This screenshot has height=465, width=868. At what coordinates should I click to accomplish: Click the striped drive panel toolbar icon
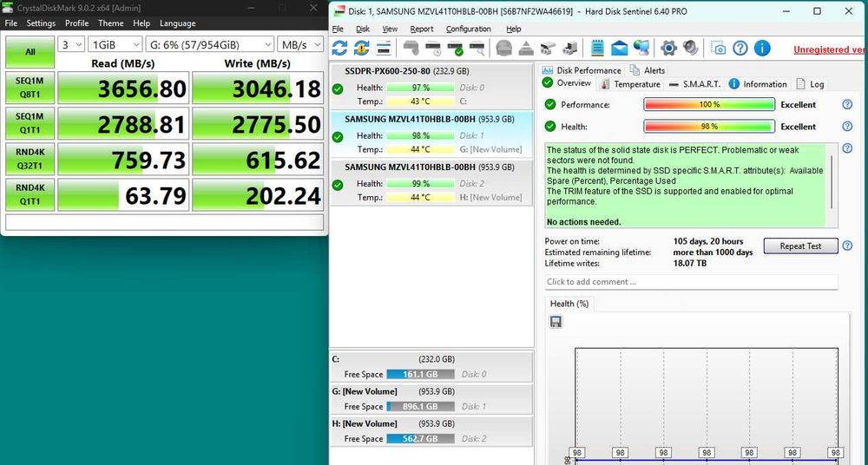pyautogui.click(x=384, y=49)
